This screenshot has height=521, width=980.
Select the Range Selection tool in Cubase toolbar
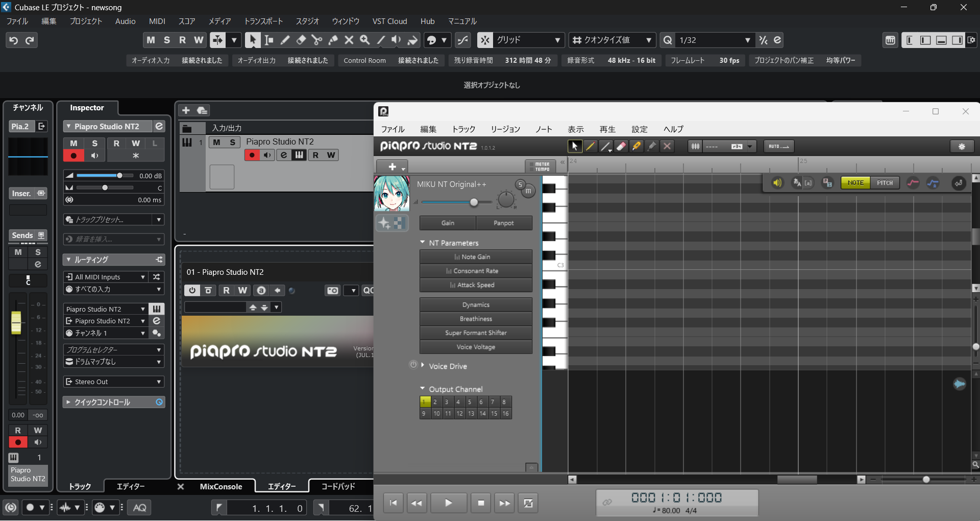pos(268,40)
